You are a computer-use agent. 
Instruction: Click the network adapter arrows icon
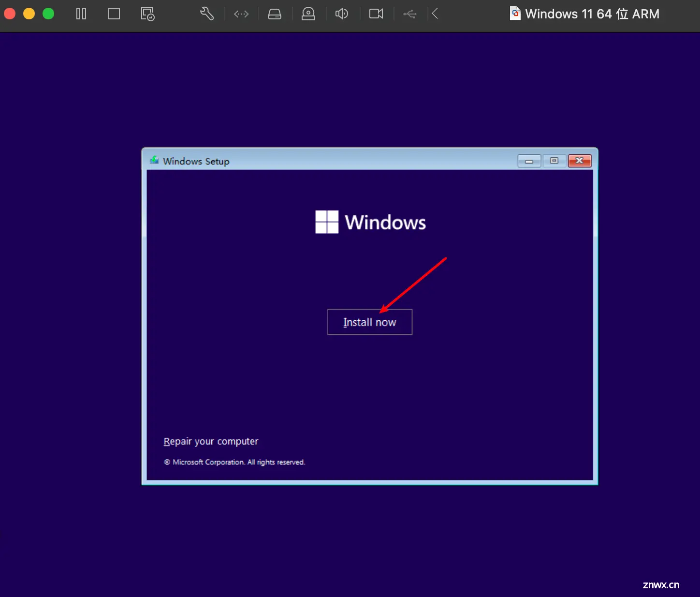241,14
